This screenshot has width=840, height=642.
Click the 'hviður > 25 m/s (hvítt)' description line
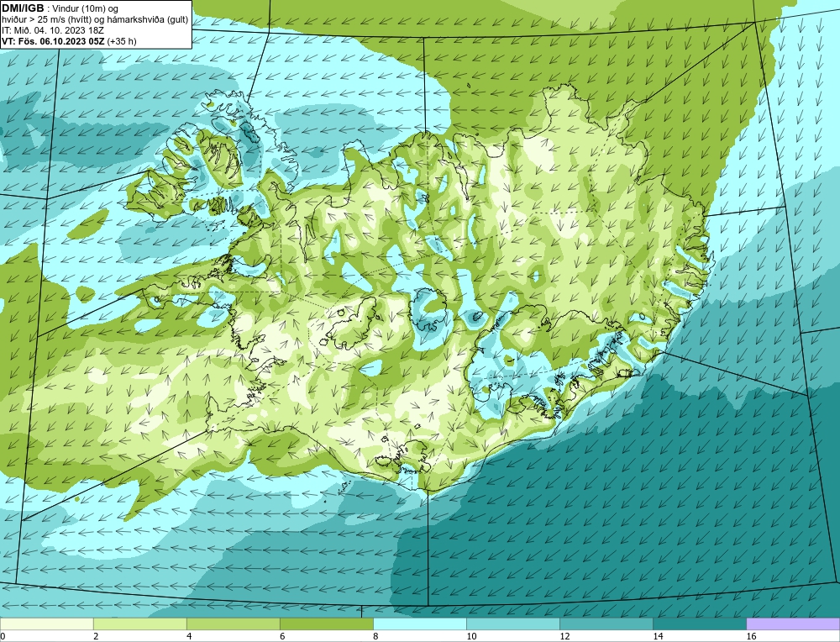96,20
